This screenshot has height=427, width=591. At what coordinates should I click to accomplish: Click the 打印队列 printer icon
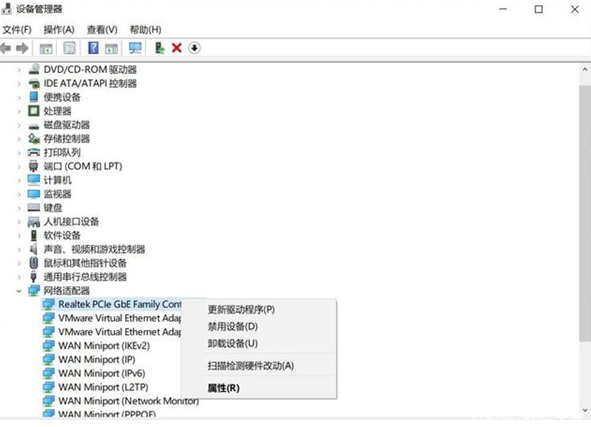pos(34,152)
